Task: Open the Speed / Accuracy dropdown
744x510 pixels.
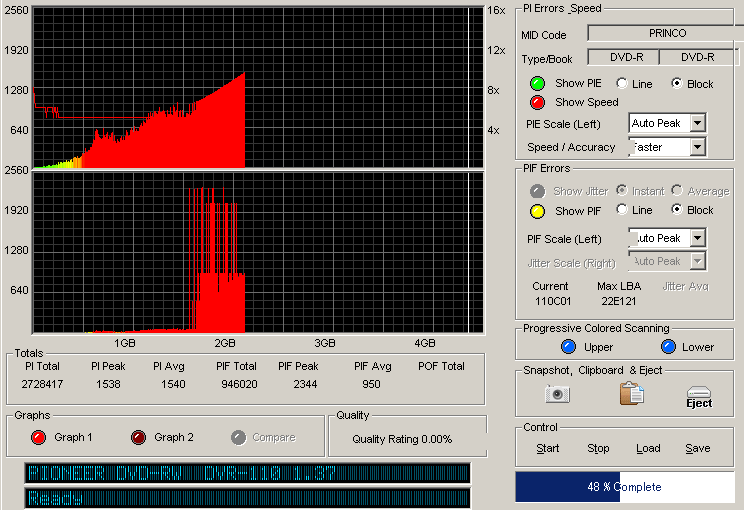Action: (x=697, y=147)
